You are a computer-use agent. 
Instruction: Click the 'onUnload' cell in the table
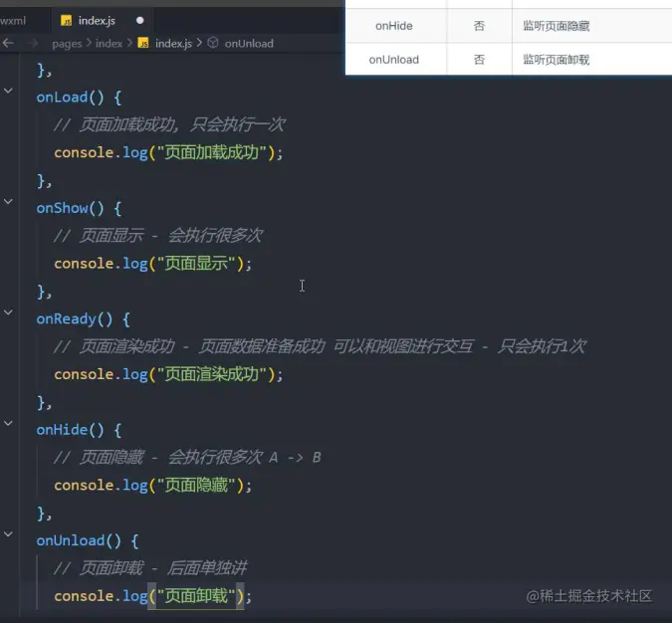click(x=394, y=60)
